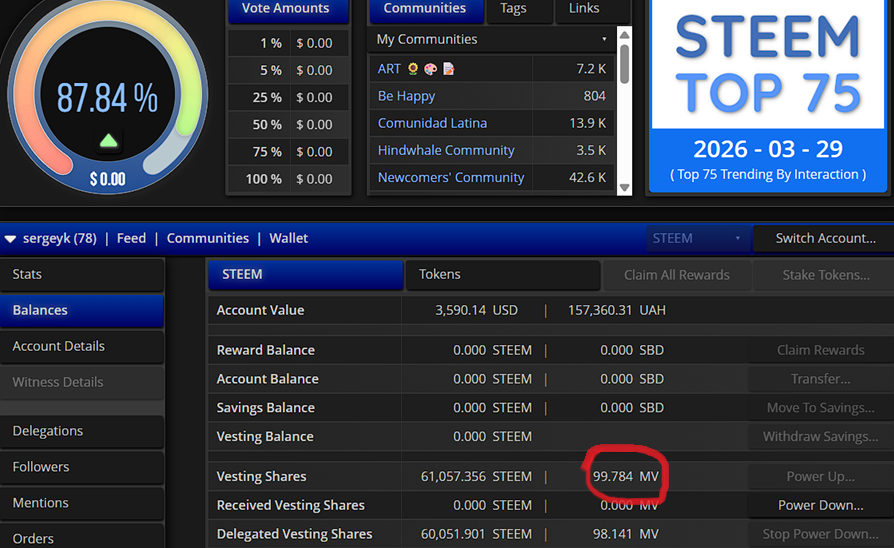Click the voting power gauge at 87.84 %
The height and width of the screenshot is (548, 894).
[x=107, y=98]
